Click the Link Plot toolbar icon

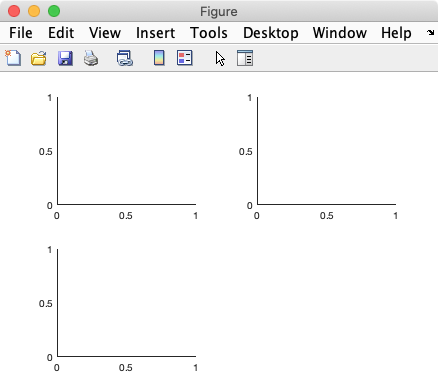point(125,58)
